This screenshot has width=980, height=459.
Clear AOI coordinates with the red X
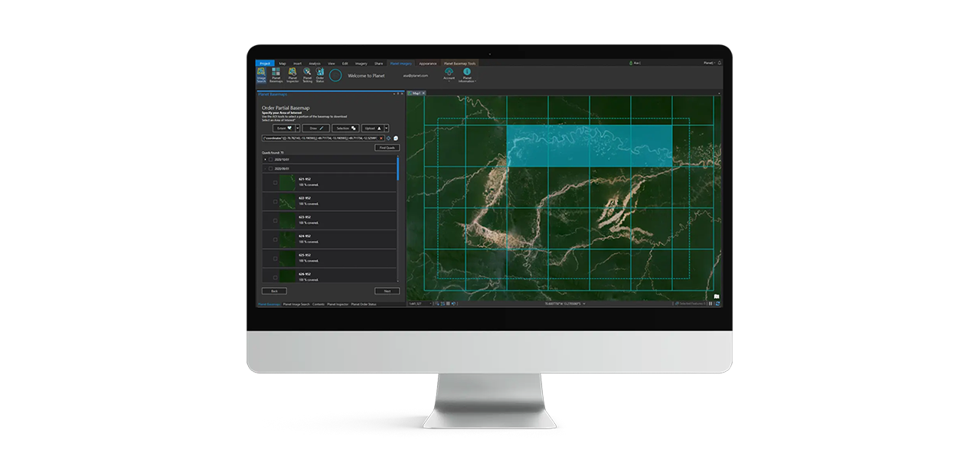click(x=381, y=138)
